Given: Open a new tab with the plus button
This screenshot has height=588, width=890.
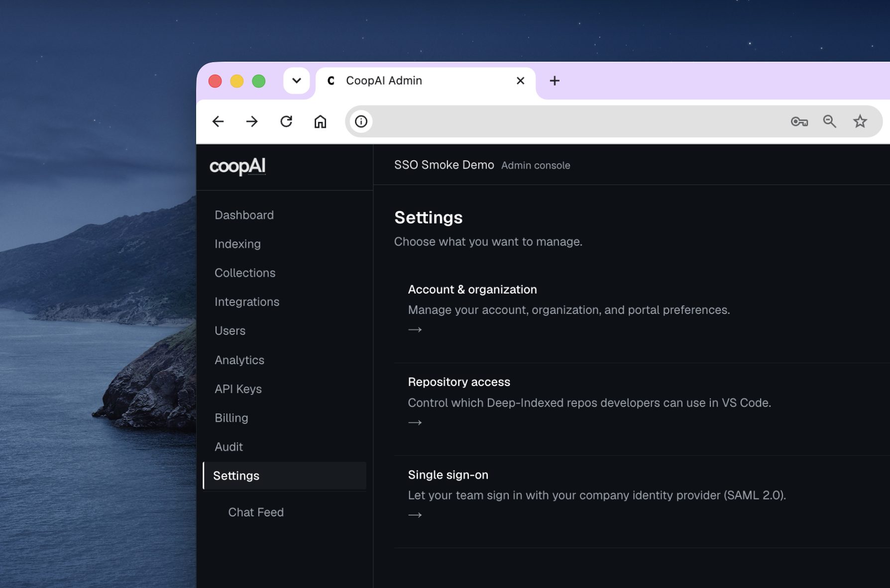Looking at the screenshot, I should [555, 81].
